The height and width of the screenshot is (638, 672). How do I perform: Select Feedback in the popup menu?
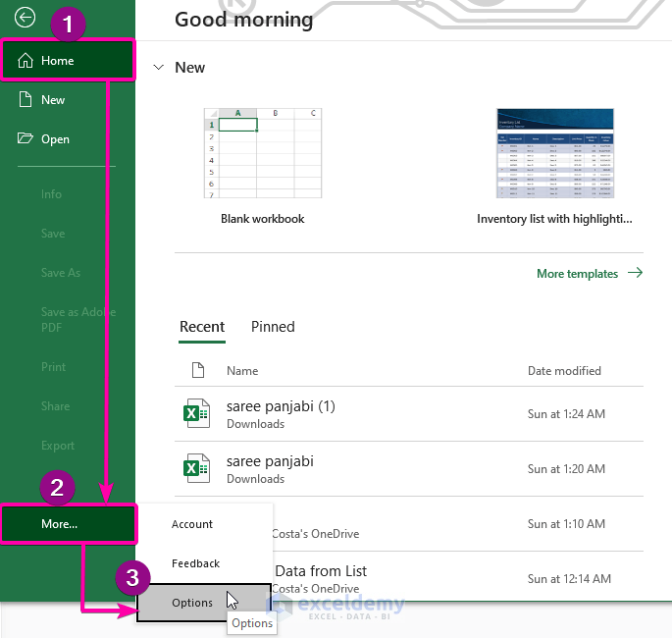pos(195,563)
